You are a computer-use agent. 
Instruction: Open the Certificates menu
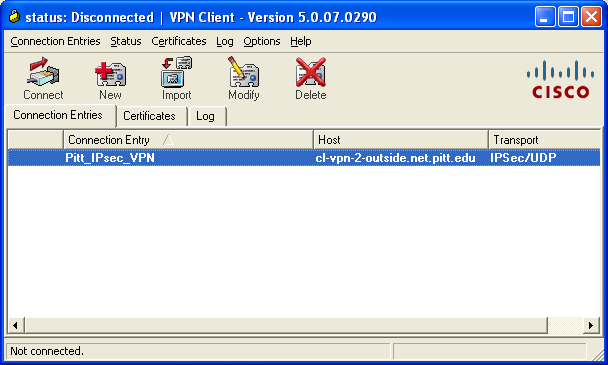(179, 41)
